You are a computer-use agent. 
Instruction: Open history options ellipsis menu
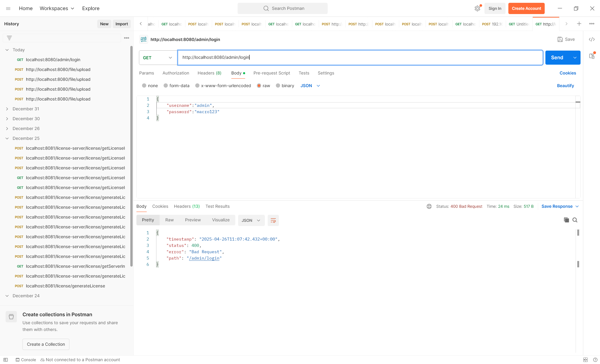pos(126,38)
